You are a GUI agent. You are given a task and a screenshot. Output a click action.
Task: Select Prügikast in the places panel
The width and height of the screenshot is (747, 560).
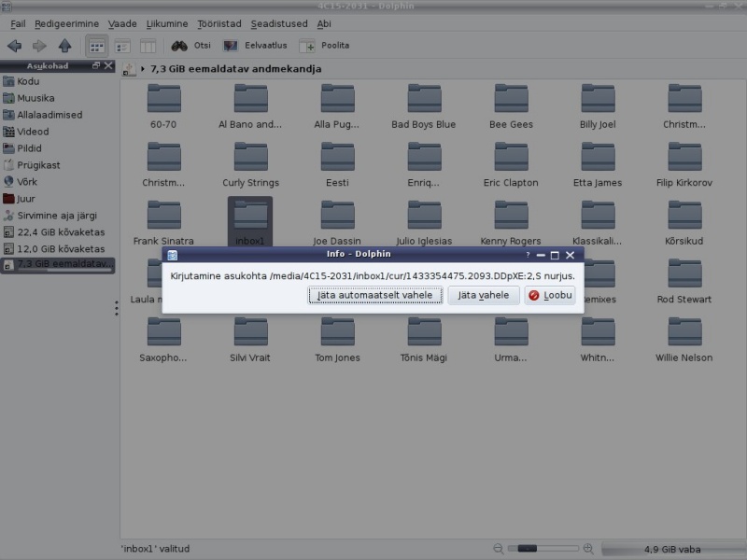(x=38, y=165)
